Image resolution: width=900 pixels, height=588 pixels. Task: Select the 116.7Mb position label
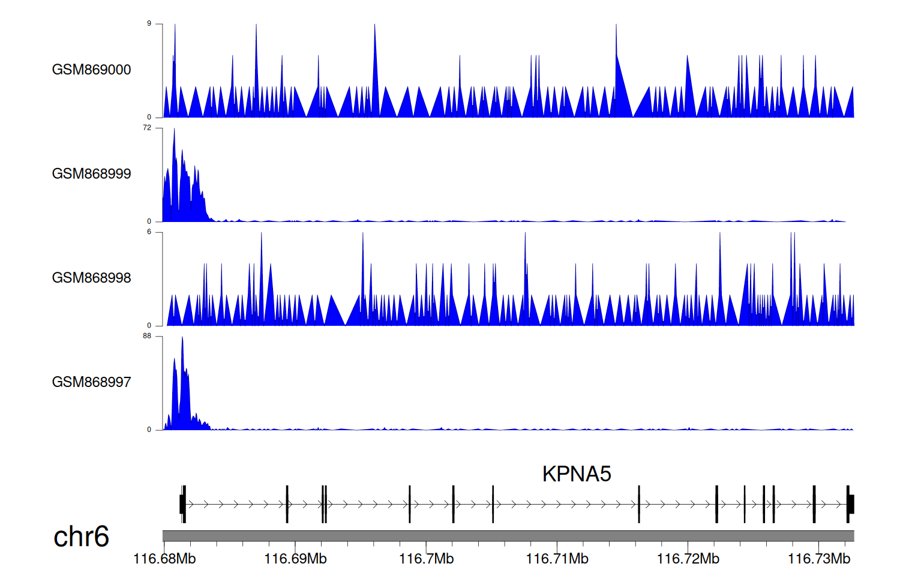[x=426, y=559]
